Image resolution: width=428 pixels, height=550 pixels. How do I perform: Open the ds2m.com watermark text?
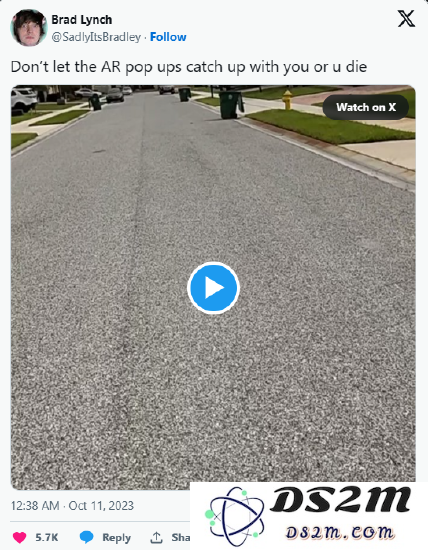pyautogui.click(x=339, y=532)
